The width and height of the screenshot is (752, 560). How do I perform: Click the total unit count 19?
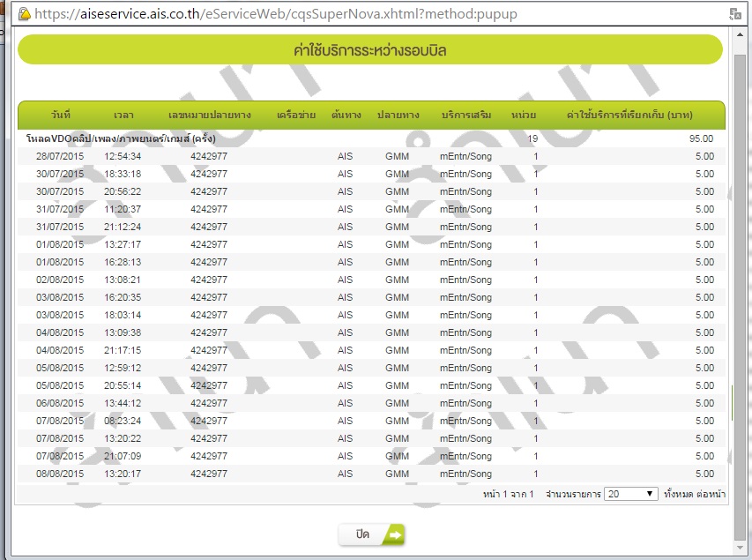[x=532, y=138]
